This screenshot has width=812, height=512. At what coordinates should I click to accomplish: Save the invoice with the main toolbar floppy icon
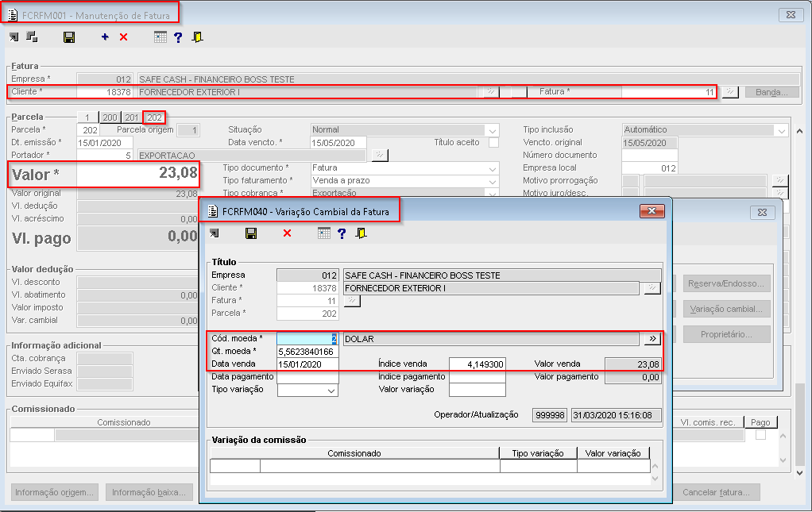(69, 37)
